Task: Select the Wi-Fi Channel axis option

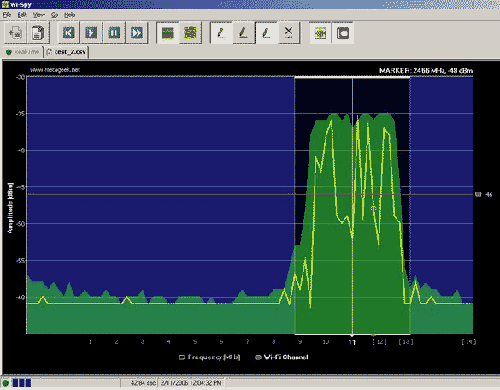Action: (x=282, y=357)
